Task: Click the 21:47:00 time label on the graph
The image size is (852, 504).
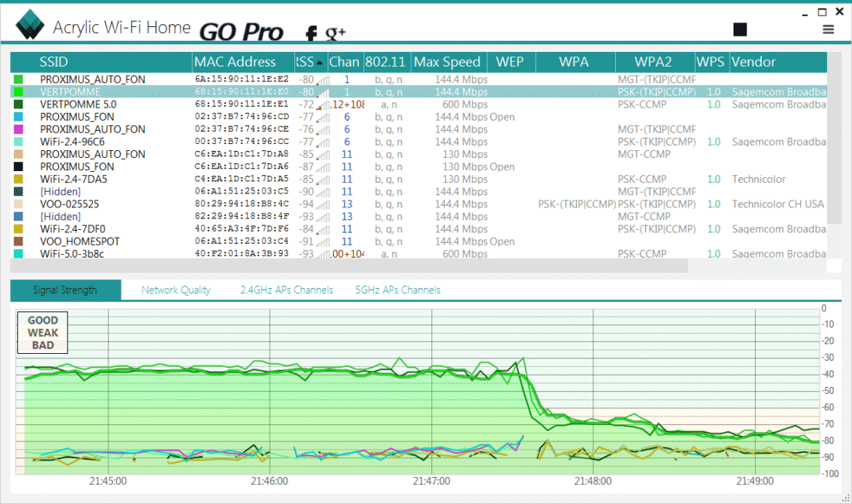Action: pyautogui.click(x=431, y=482)
